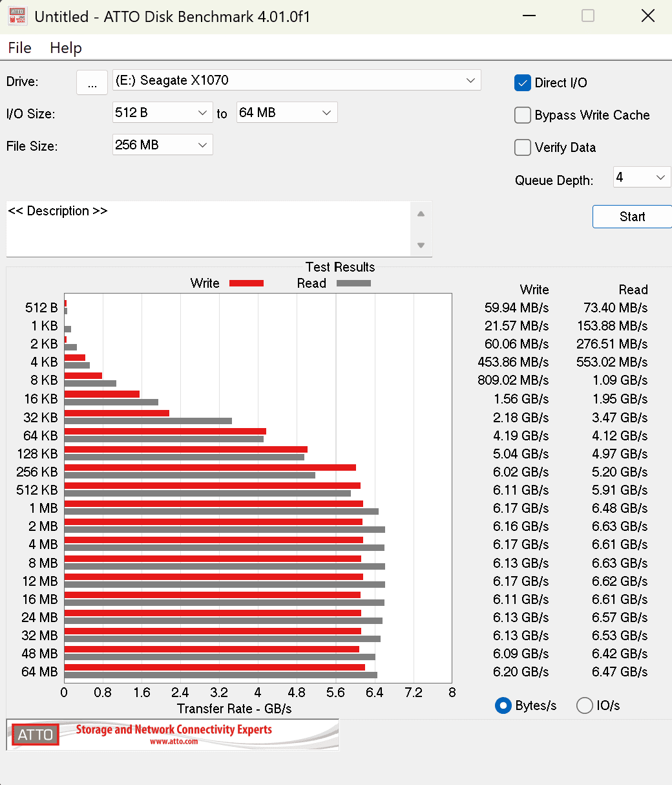The image size is (672, 785).
Task: Click the drive browse '...' button
Action: (x=92, y=82)
